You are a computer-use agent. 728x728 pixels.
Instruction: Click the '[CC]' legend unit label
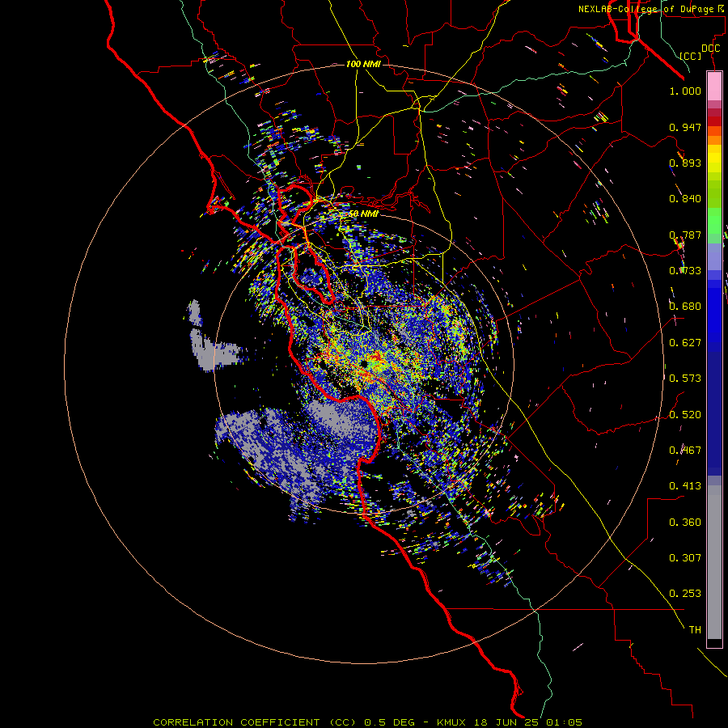tap(691, 56)
